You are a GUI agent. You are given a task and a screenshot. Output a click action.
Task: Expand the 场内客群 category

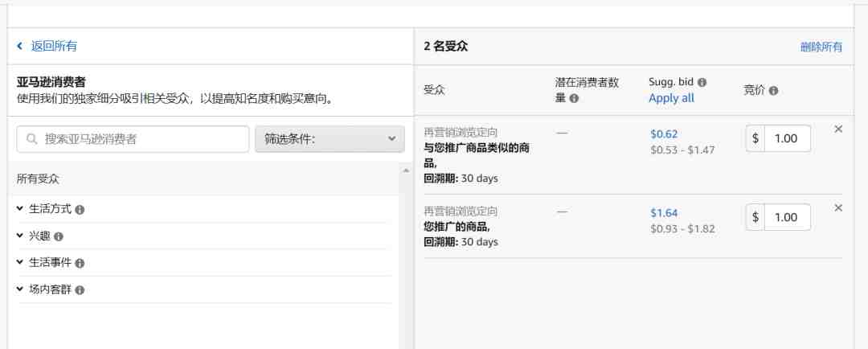(20, 289)
